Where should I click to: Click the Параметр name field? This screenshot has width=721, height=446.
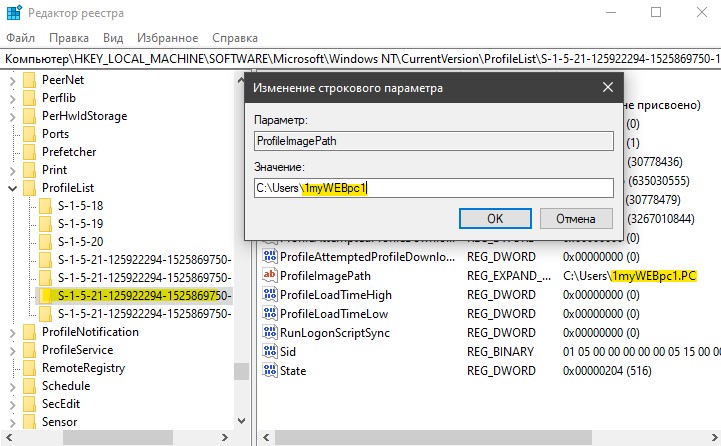click(x=434, y=141)
